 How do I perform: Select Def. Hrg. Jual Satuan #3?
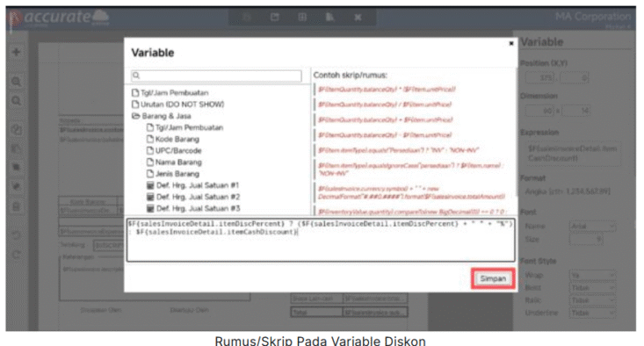pyautogui.click(x=193, y=208)
